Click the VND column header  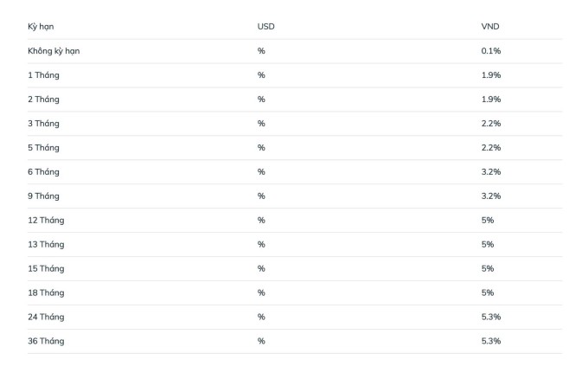pyautogui.click(x=490, y=27)
